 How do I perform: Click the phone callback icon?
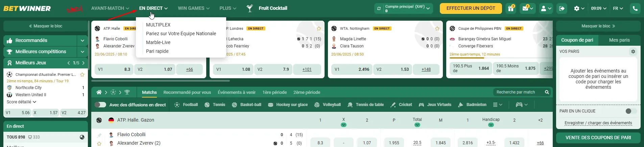click(635, 8)
